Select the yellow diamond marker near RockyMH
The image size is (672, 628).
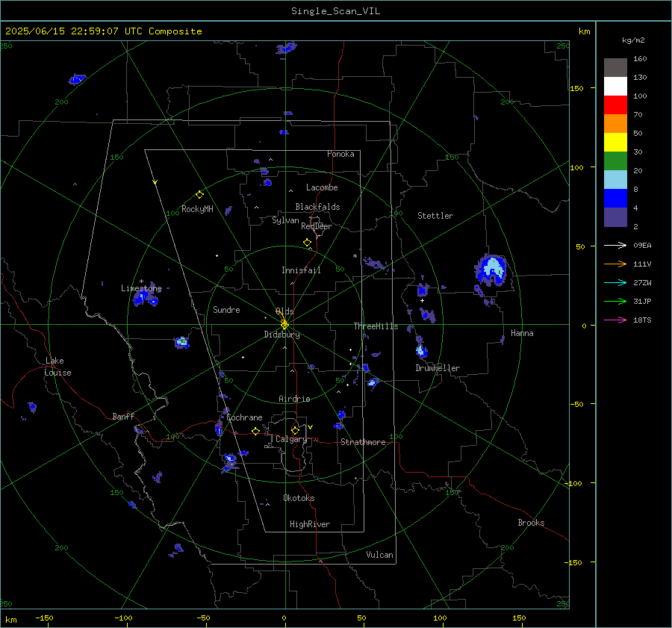pyautogui.click(x=199, y=195)
